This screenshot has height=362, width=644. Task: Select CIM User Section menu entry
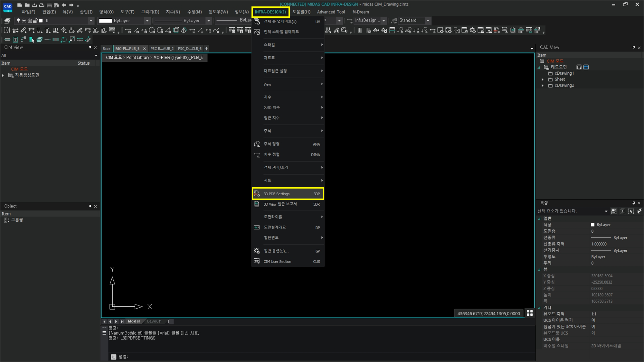[277, 262]
